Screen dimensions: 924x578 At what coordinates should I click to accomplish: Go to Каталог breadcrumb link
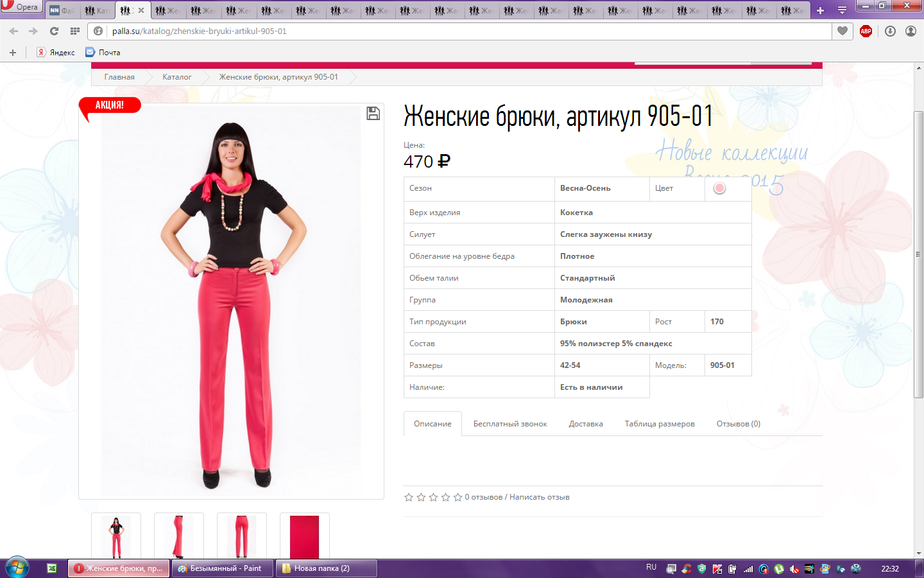click(176, 77)
